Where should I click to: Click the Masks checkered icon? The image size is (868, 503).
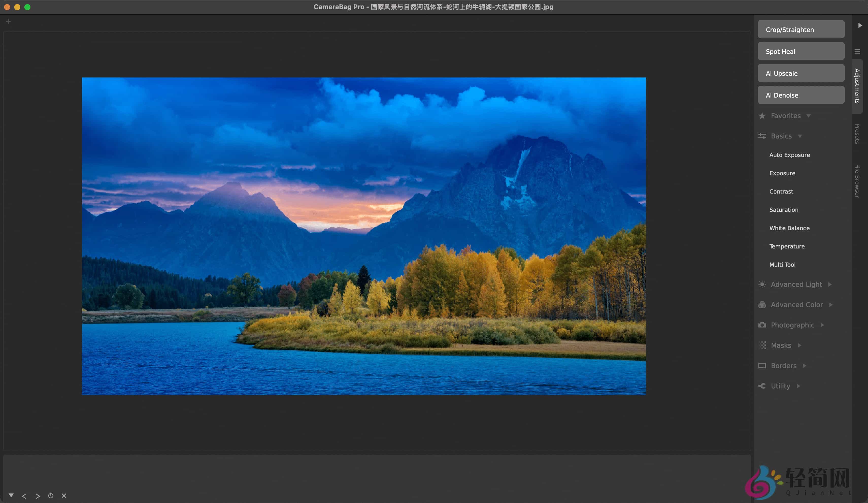(x=763, y=345)
